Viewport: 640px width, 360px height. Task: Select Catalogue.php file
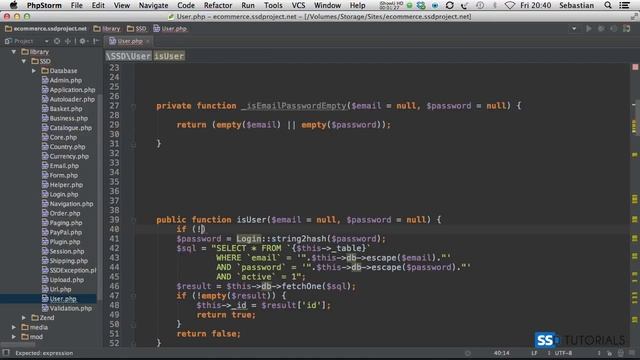[x=67, y=128]
